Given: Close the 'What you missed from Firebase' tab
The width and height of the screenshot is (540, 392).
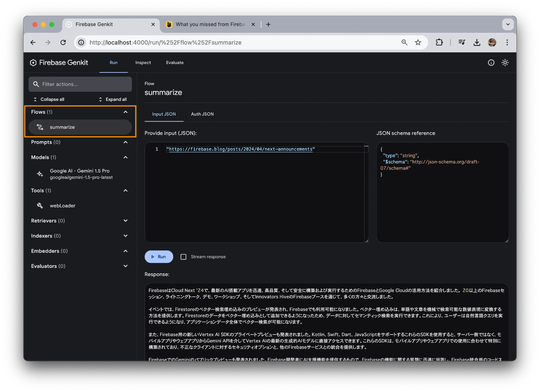Looking at the screenshot, I should click(x=253, y=24).
